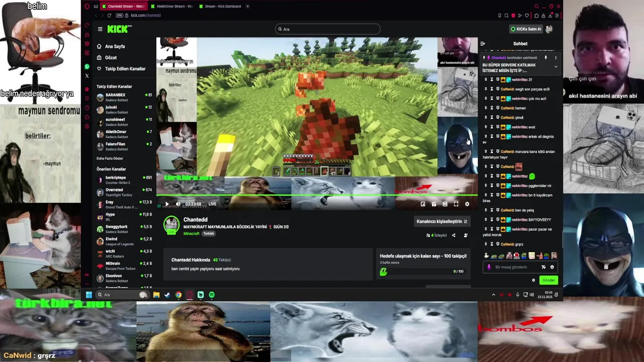644x362 pixels.
Task: Open the browser heart icon
Action: pyautogui.click(x=527, y=16)
